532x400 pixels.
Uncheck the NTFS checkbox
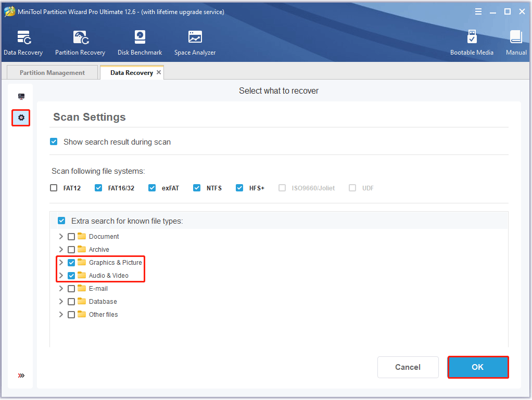pyautogui.click(x=197, y=188)
